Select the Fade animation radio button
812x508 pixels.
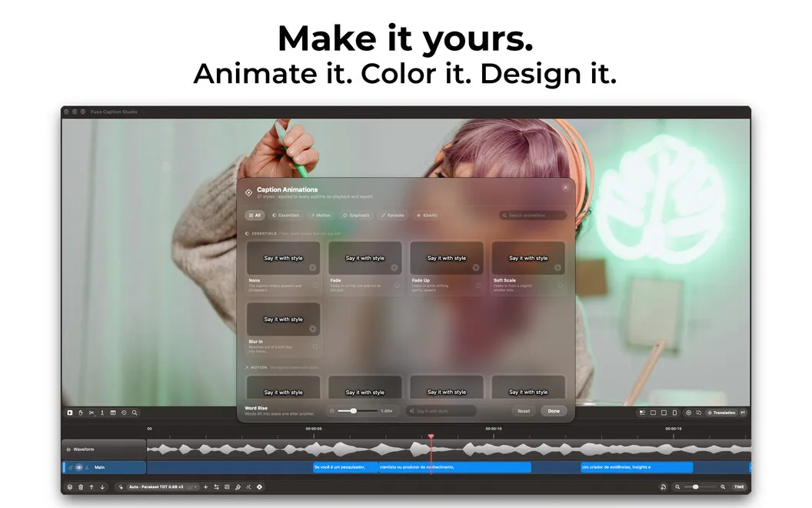[x=398, y=286]
